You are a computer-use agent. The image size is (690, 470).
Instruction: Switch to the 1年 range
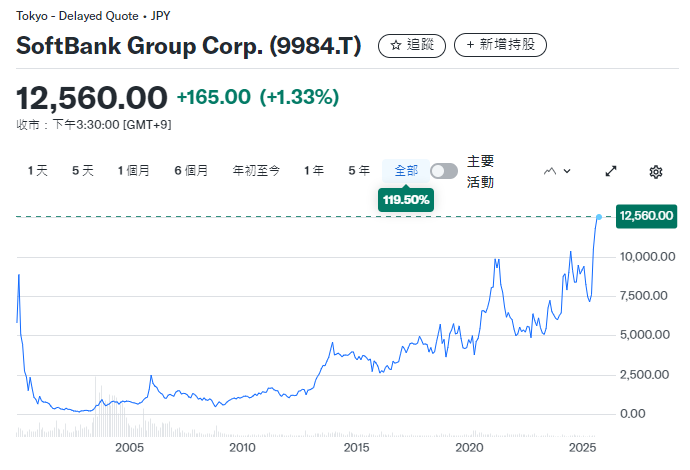[x=314, y=171]
